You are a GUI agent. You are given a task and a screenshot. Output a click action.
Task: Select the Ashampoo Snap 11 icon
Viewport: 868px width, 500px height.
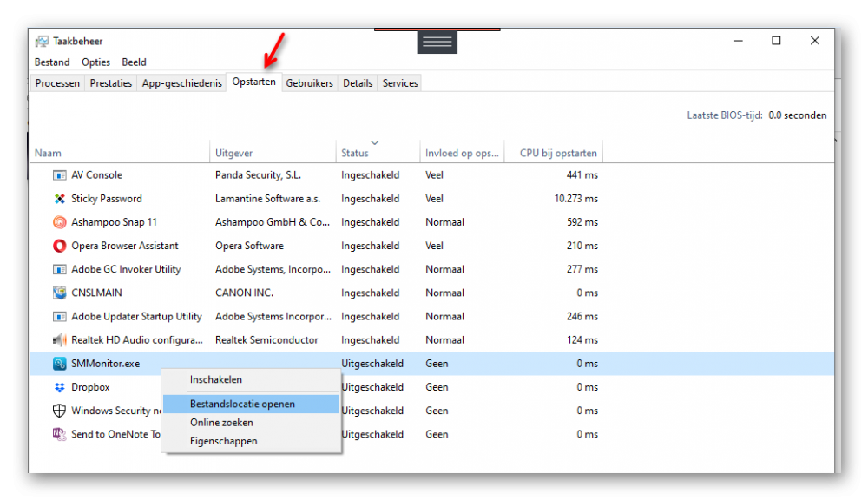[59, 222]
